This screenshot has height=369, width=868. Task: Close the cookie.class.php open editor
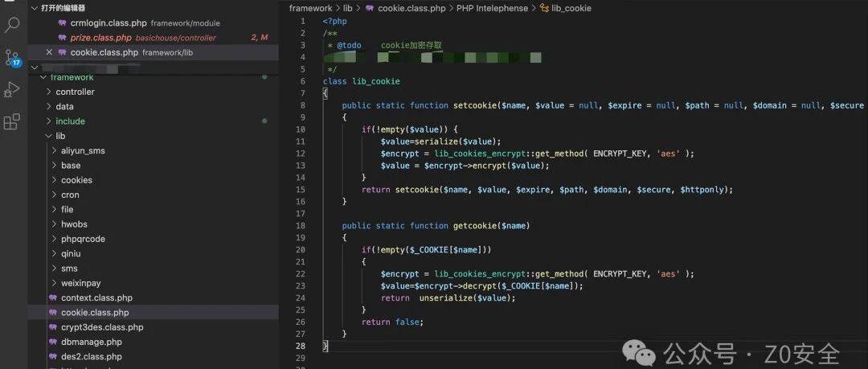pos(49,52)
